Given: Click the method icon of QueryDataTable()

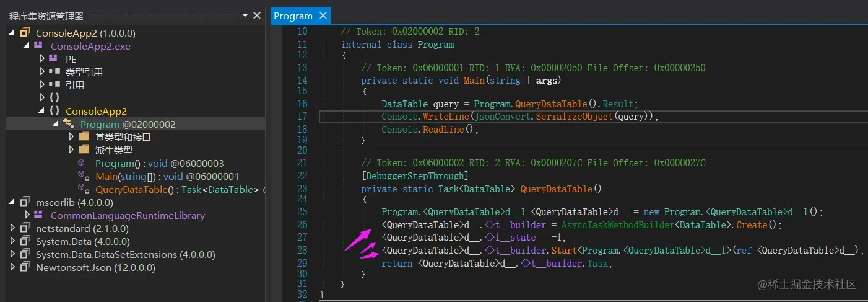Looking at the screenshot, I should (82, 189).
